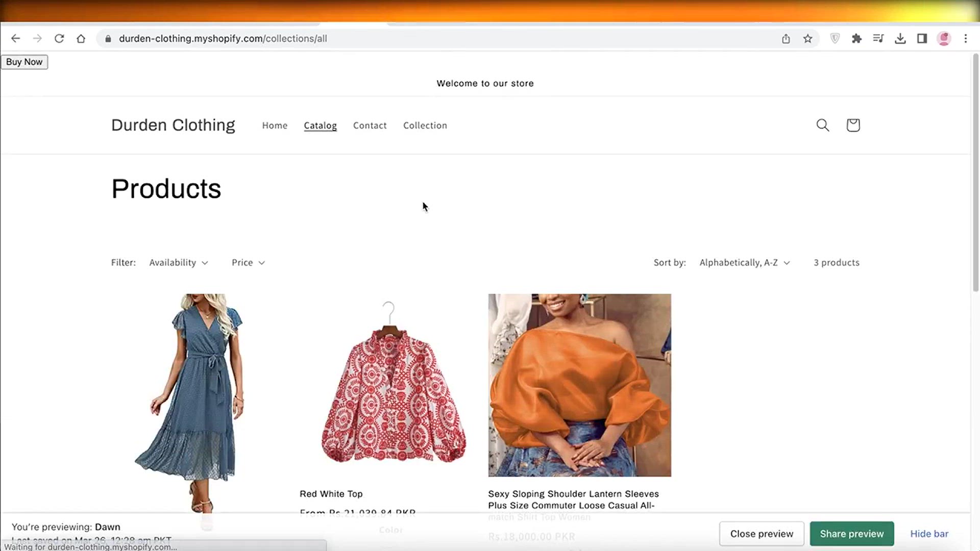Click the Buy Now button
This screenshot has width=980, height=551.
pos(24,62)
